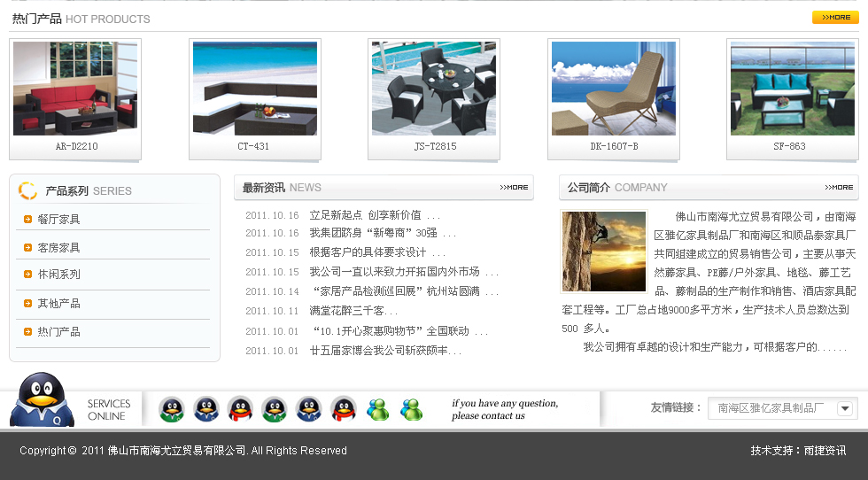Image resolution: width=868 pixels, height=480 pixels.
Task: Click the third QQ penguin with red scarf
Action: [x=240, y=409]
